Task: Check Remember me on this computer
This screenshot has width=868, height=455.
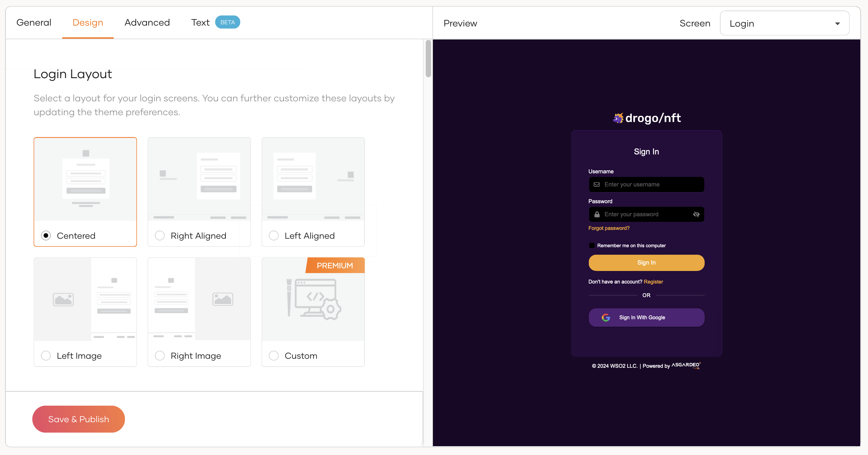Action: 592,246
